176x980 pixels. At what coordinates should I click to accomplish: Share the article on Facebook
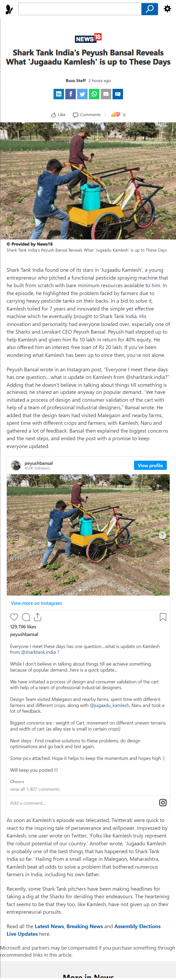[x=71, y=94]
